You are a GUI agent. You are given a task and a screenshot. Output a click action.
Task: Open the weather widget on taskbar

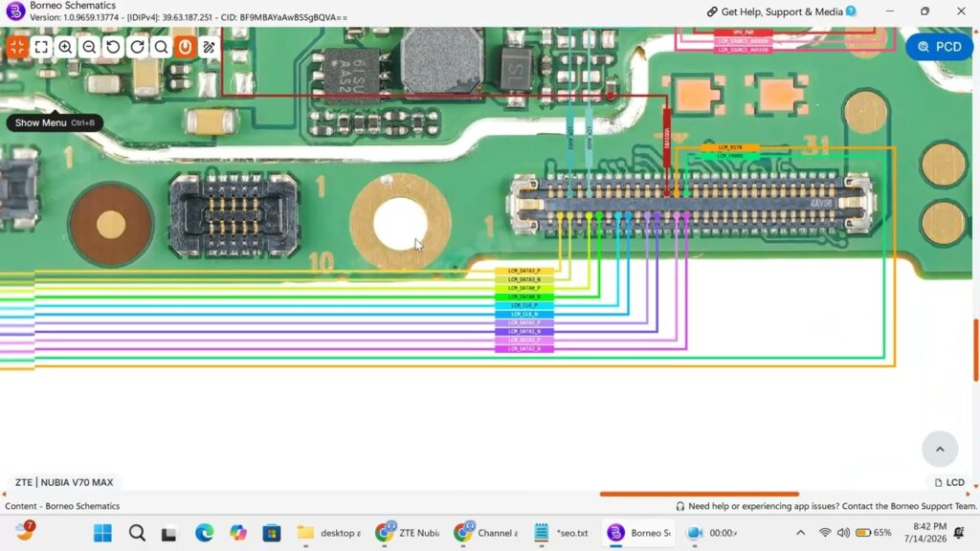point(25,531)
